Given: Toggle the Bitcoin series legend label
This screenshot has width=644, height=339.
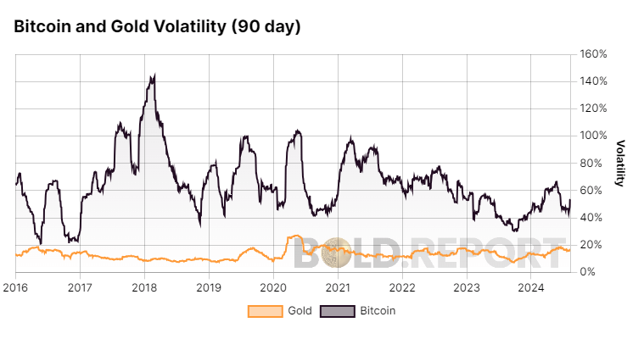Looking at the screenshot, I should pos(376,311).
